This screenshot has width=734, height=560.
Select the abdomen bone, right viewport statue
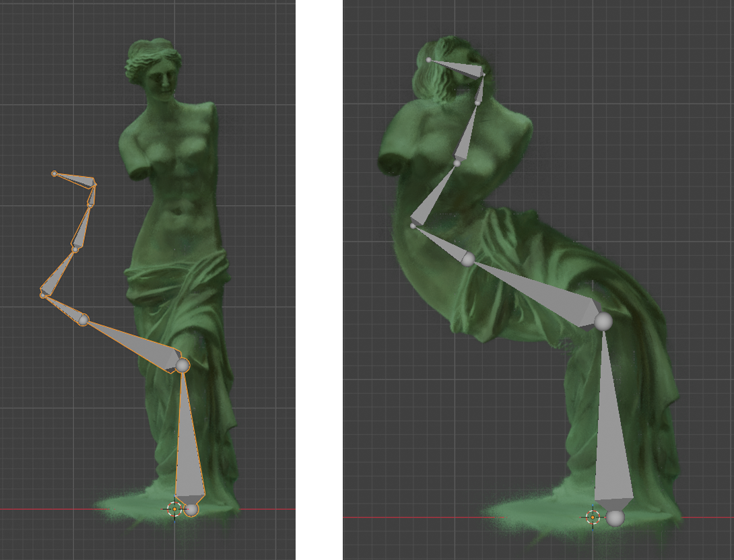point(432,196)
